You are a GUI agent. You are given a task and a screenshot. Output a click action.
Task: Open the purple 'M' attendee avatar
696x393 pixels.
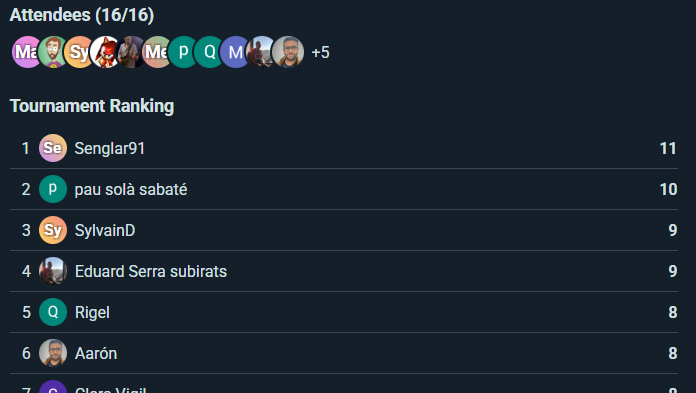coord(235,52)
